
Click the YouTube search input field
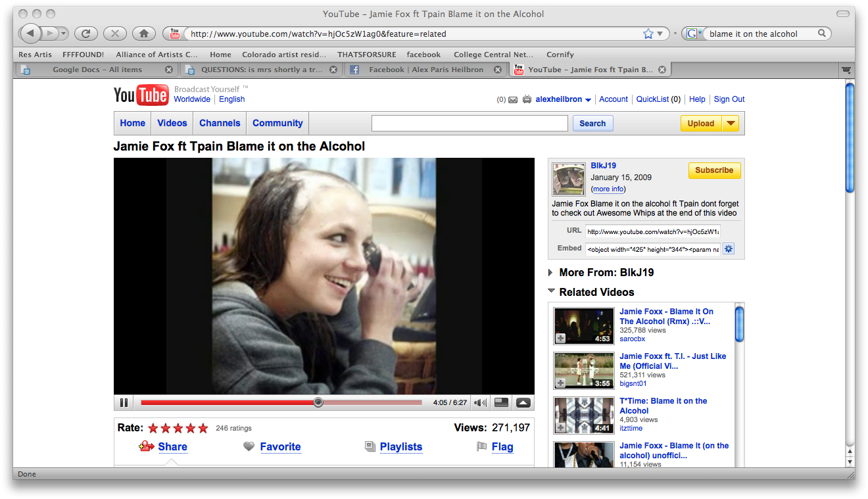coord(470,124)
